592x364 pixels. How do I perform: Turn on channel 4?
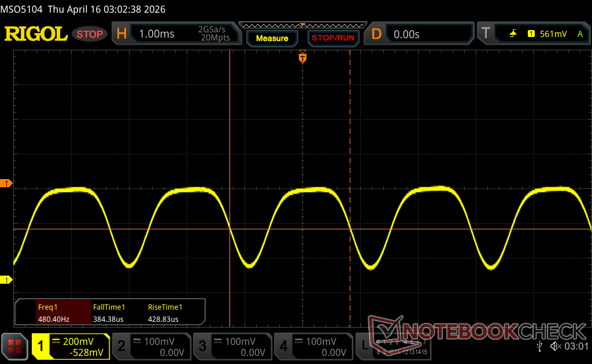point(313,346)
